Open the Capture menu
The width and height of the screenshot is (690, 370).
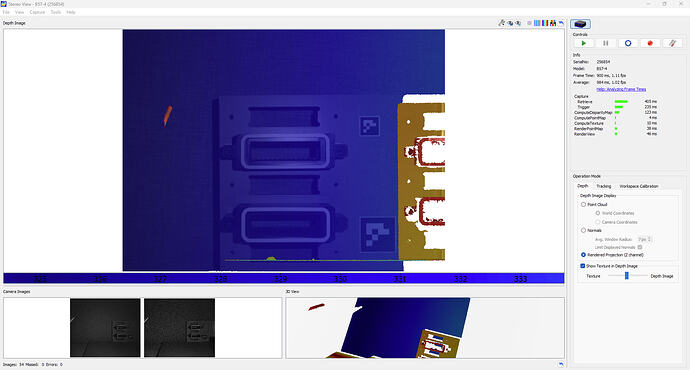click(37, 12)
